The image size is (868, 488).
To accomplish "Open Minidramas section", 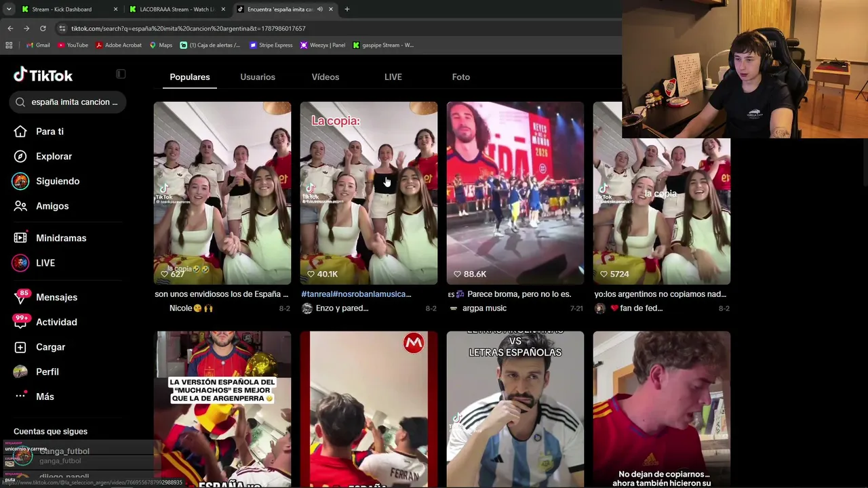I will tap(50, 238).
